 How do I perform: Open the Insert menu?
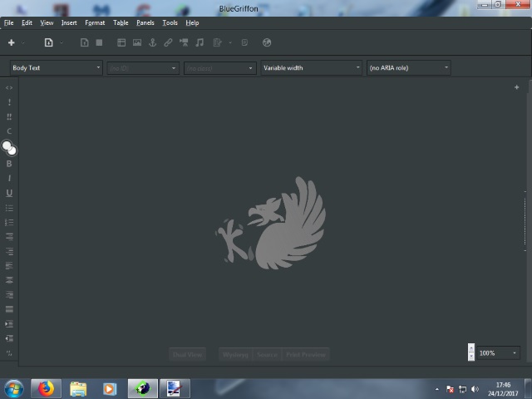tap(69, 22)
